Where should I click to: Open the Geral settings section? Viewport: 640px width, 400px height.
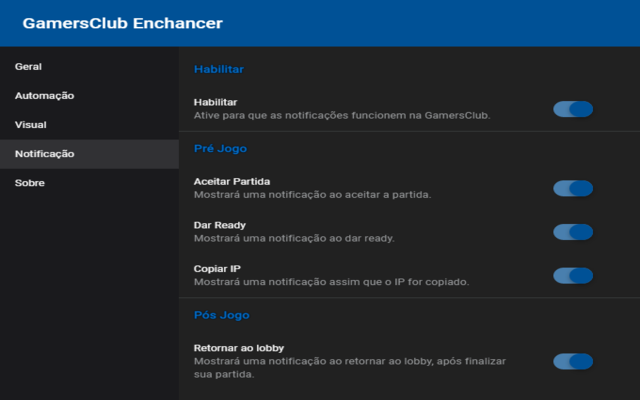[x=89, y=67]
